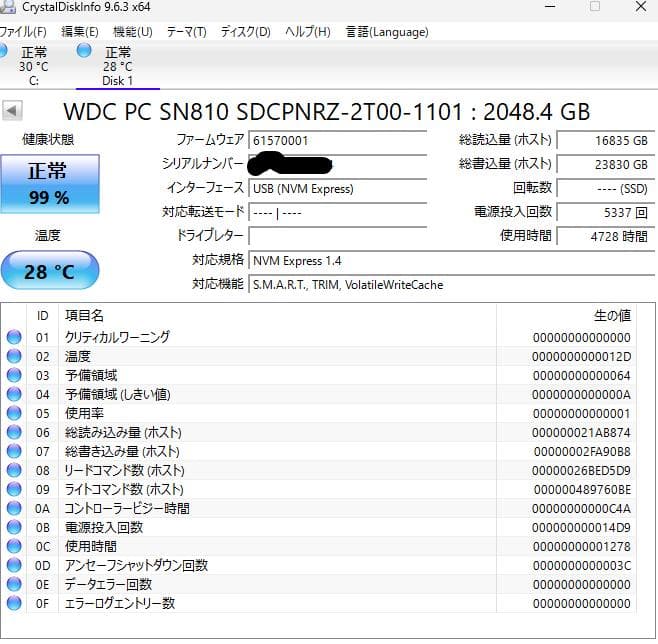Click the status icon for ID 08
The image size is (658, 644).
point(14,470)
